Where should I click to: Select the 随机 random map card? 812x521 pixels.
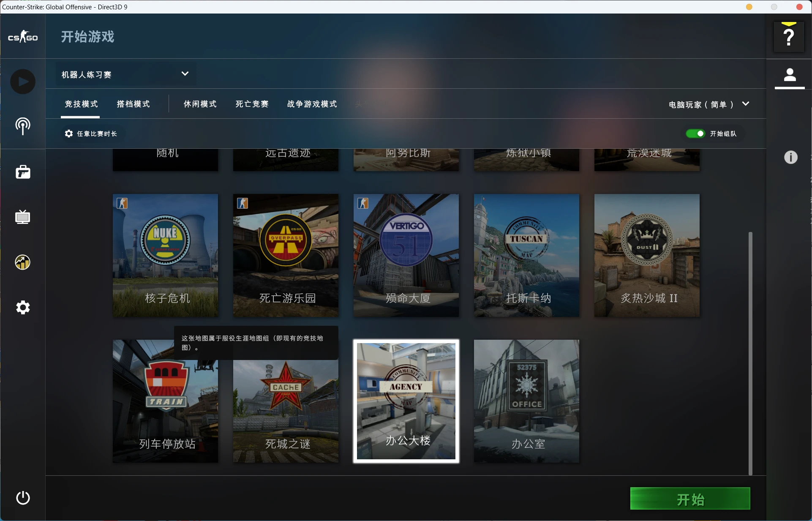166,160
